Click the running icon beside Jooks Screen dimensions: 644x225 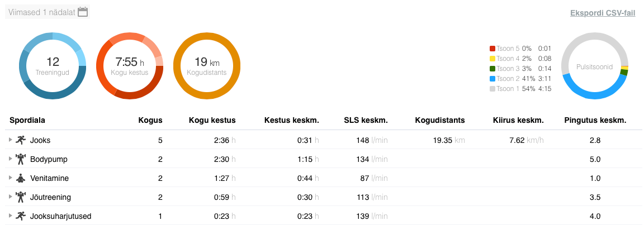(21, 140)
